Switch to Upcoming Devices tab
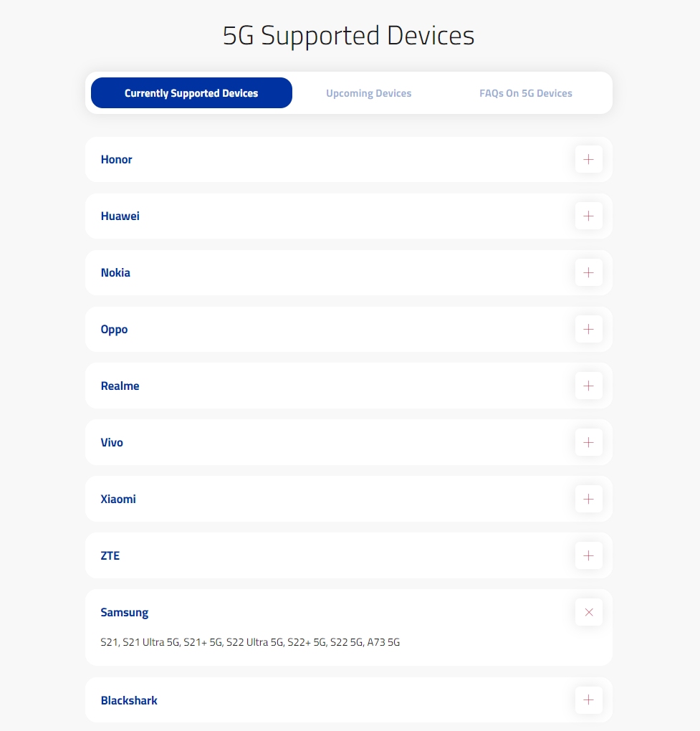 368,93
